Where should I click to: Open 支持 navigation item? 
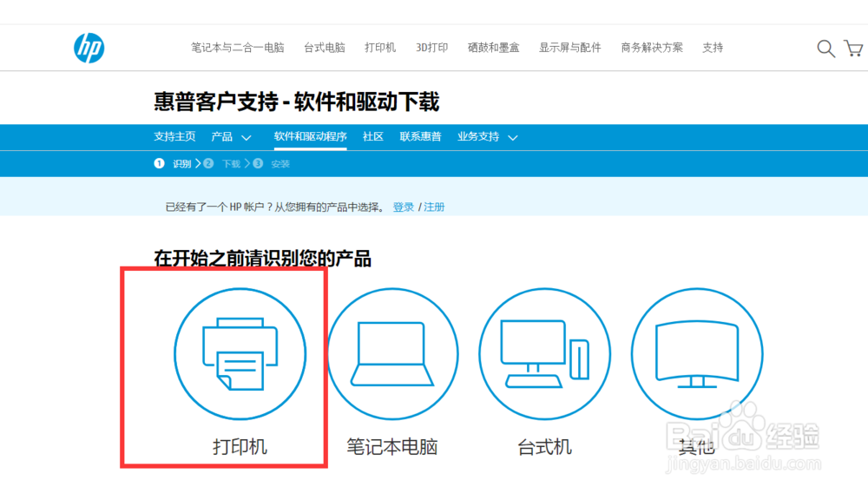point(713,48)
